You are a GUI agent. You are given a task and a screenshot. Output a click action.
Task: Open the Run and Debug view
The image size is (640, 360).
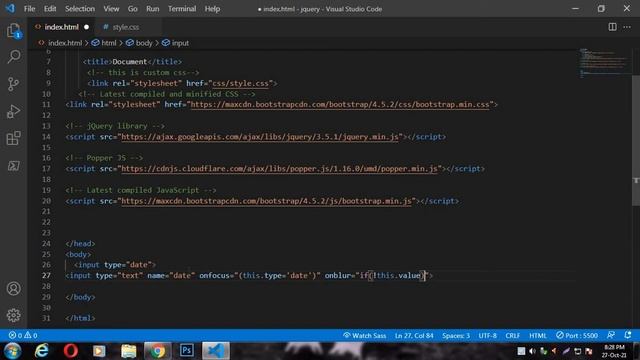[13, 111]
